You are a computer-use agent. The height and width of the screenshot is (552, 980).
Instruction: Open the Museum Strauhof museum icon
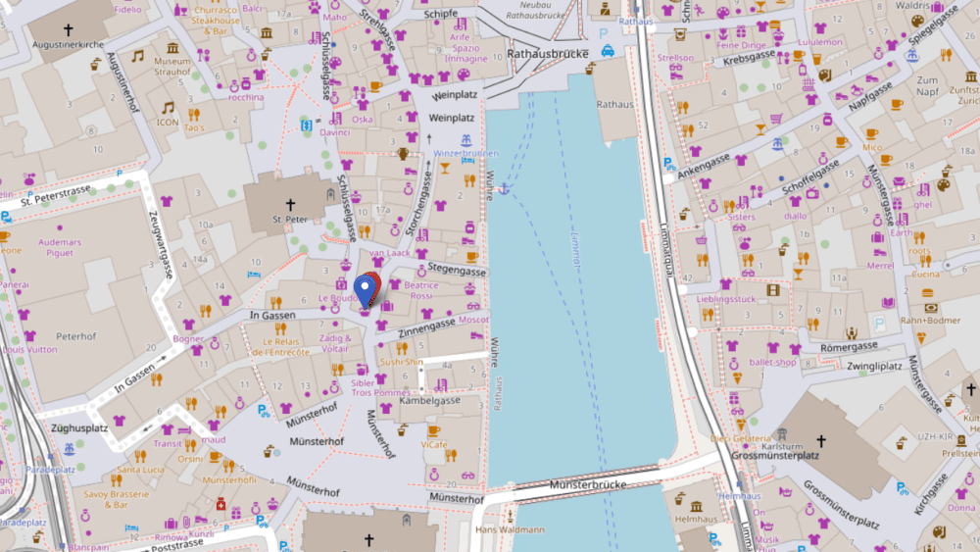coord(172,49)
